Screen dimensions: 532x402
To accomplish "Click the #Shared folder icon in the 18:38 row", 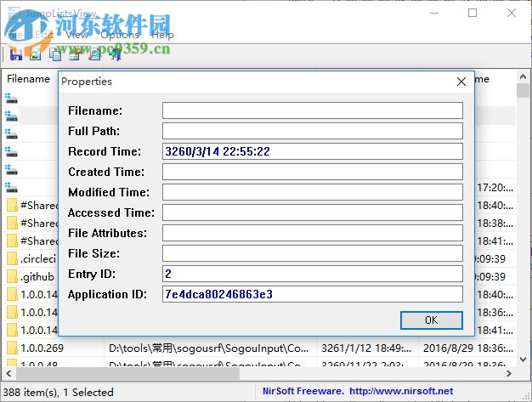I will tap(12, 223).
